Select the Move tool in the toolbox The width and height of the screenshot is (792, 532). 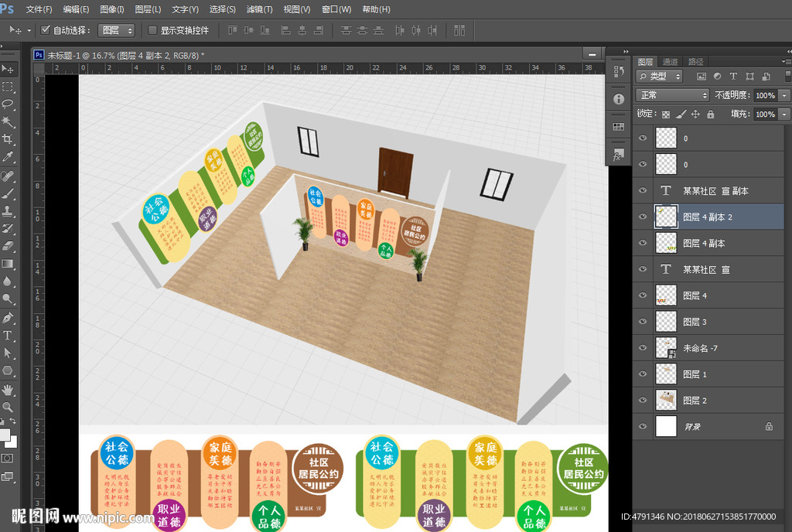8,69
